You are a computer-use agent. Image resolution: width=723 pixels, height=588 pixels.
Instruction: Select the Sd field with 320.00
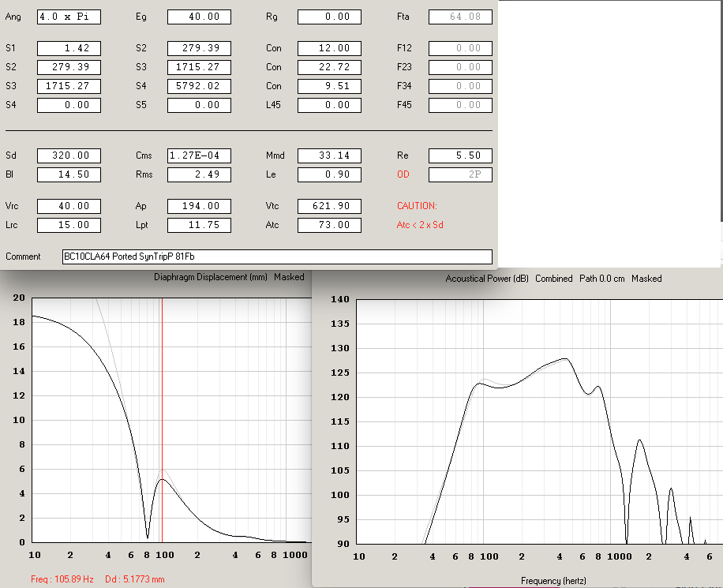pos(69,155)
